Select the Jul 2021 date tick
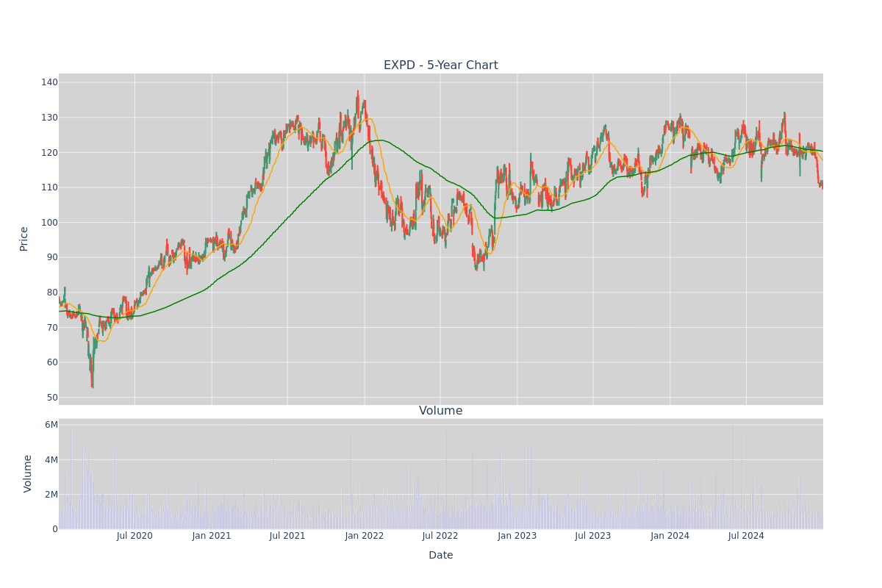The image size is (882, 588). pos(287,536)
